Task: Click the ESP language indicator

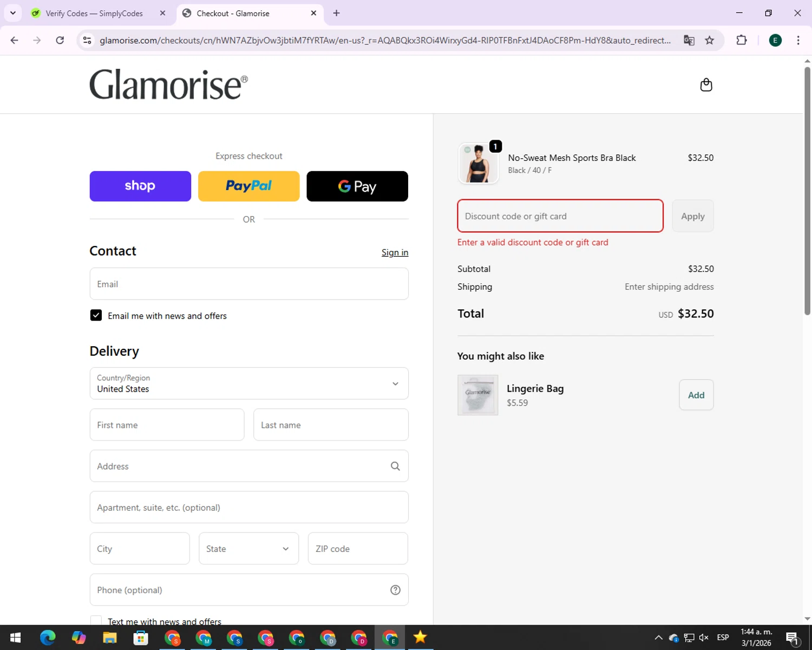Action: click(723, 638)
